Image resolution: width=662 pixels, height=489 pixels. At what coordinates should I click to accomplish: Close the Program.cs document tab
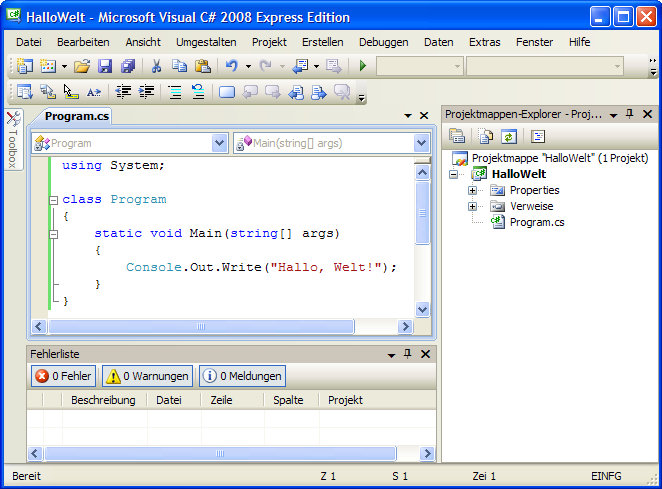pyautogui.click(x=424, y=115)
